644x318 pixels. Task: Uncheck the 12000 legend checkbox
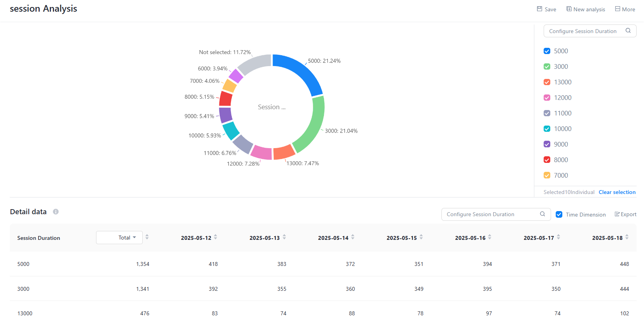pyautogui.click(x=547, y=98)
